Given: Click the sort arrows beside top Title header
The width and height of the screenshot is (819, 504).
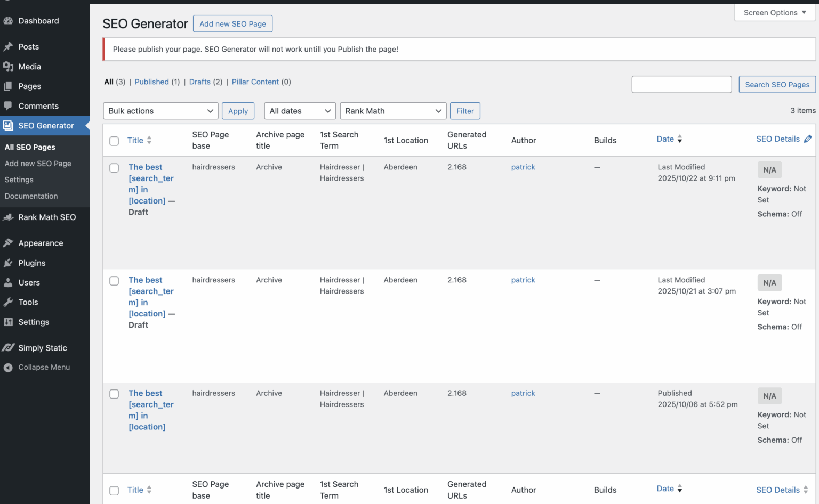Looking at the screenshot, I should point(149,140).
